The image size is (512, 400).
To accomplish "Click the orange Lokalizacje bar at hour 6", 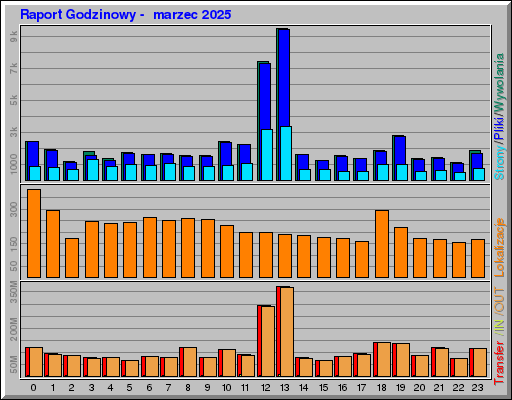I will (150, 247).
